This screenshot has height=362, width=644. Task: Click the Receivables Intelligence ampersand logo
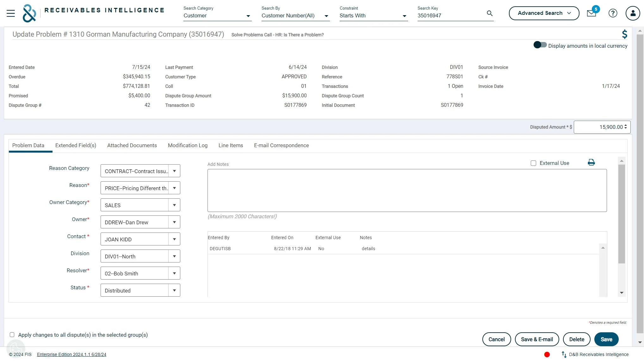(29, 13)
